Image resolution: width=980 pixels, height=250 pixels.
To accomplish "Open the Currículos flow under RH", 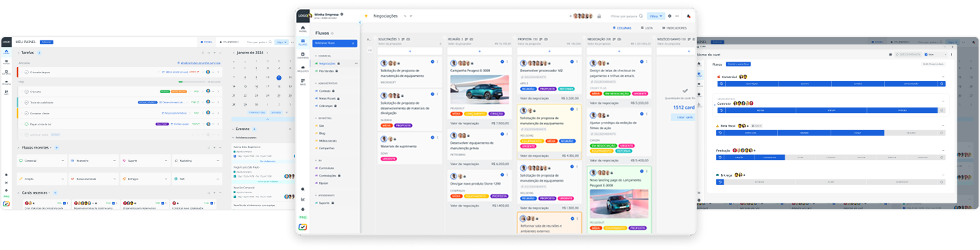I will pos(326,168).
